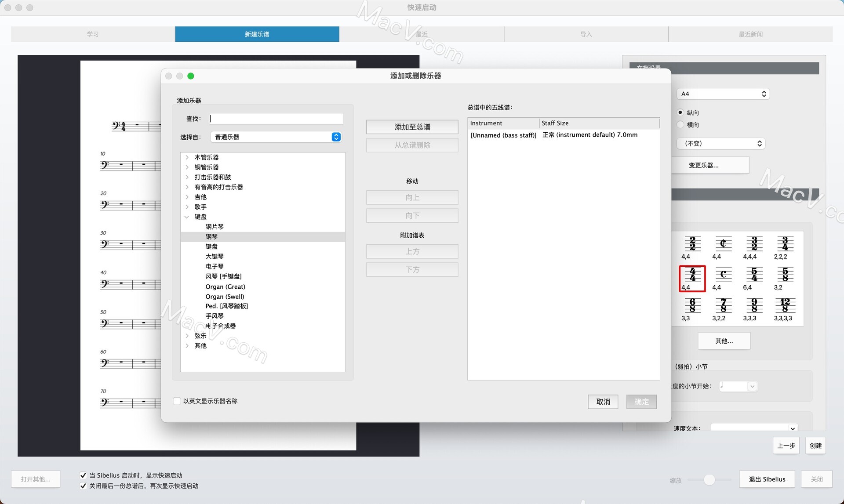Select the 9/8 time signature

(x=754, y=309)
